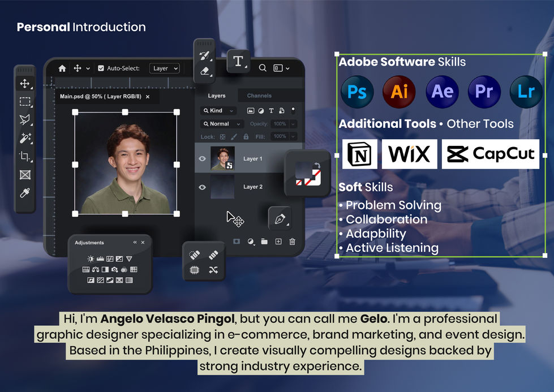Hide Layer 1 using its eye icon
Image resolution: width=554 pixels, height=392 pixels.
(x=202, y=158)
